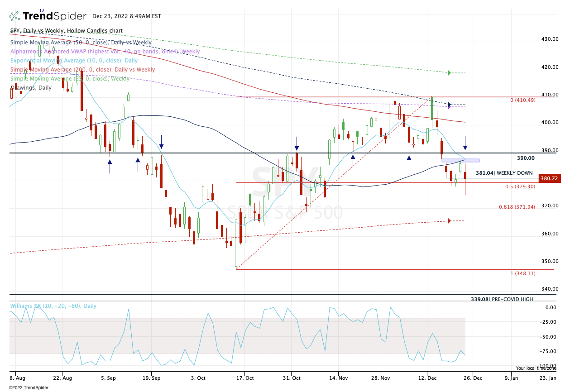
Task: Click the 'Your local time zone' note
Action: [x=537, y=368]
